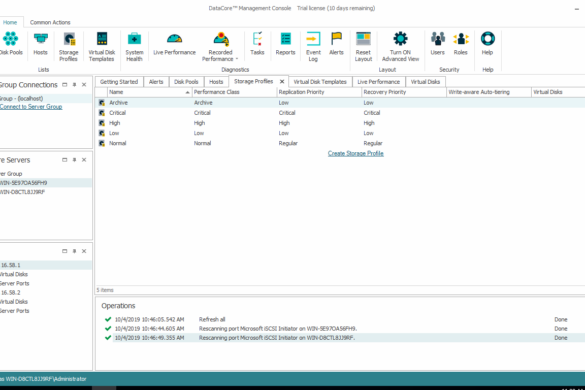Screen dimensions: 585x390
Task: Open the Virtual Disks document tab
Action: (425, 82)
